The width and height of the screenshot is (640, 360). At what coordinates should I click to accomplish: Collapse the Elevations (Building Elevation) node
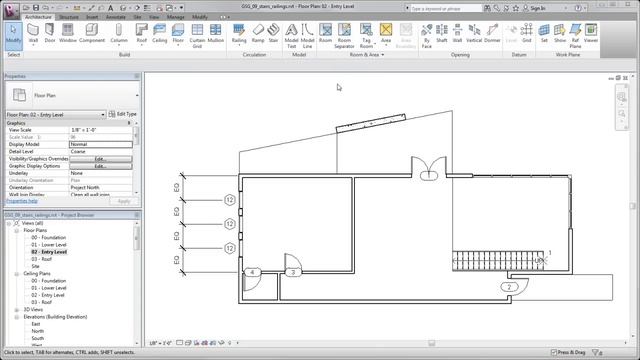[17, 317]
